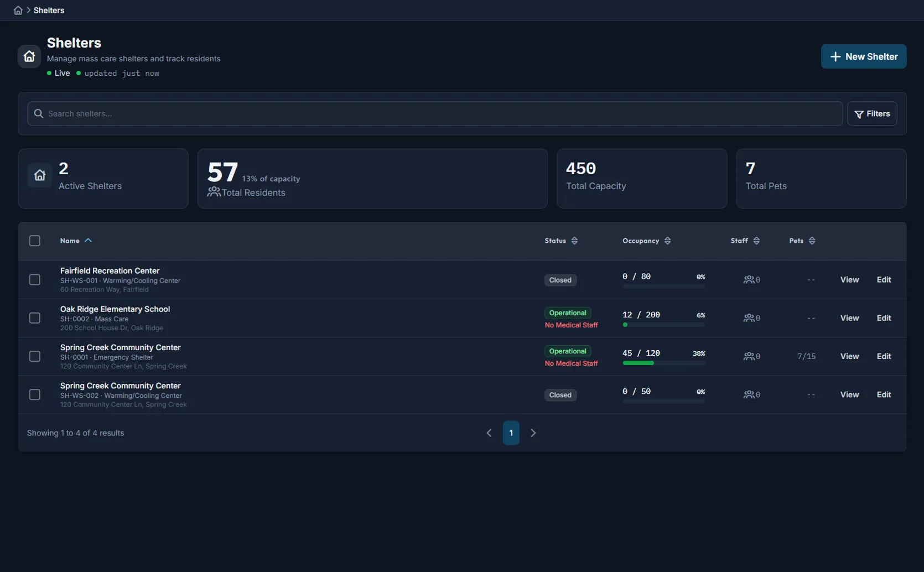Screen dimensions: 924x572
Task: Sort the table by Name column
Action: pyautogui.click(x=76, y=241)
